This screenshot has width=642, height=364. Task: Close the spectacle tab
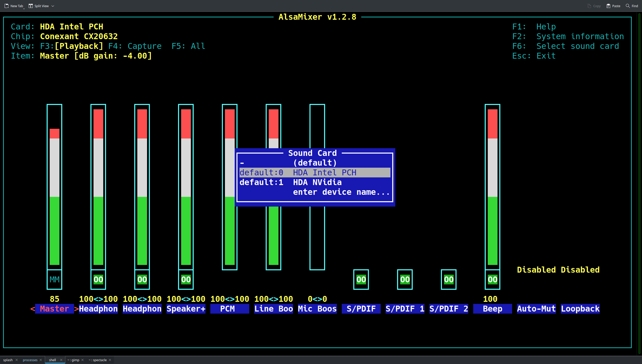pos(110,360)
